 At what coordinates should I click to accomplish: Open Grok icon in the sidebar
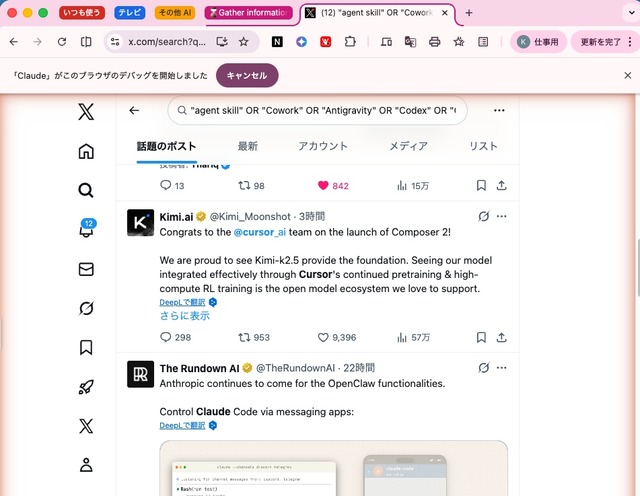coord(86,308)
